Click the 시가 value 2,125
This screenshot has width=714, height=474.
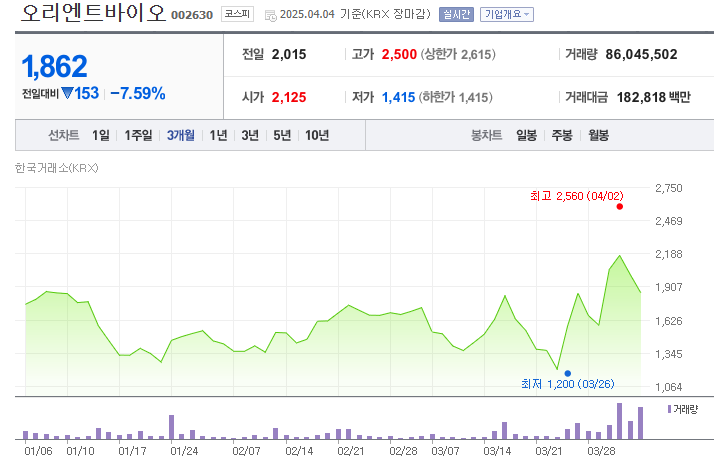pyautogui.click(x=289, y=97)
